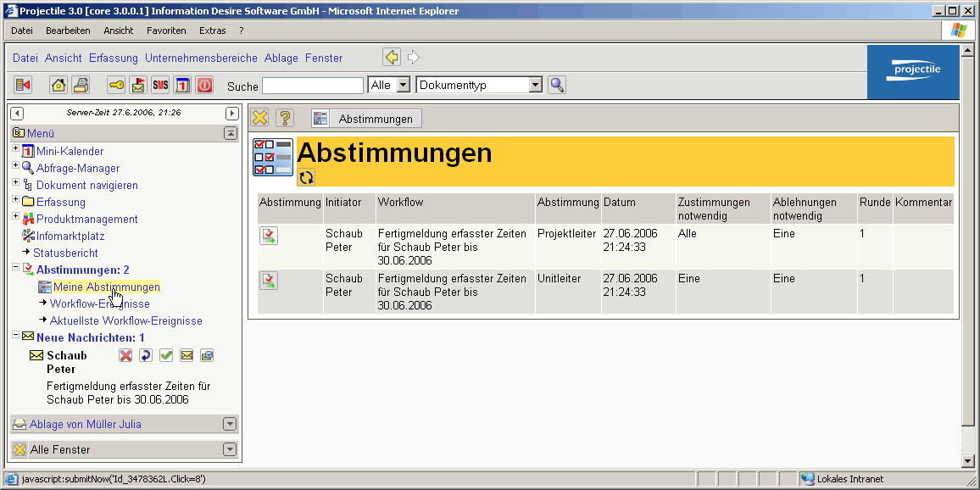Select Unternehmensbereiche in the navigation bar

tap(202, 58)
